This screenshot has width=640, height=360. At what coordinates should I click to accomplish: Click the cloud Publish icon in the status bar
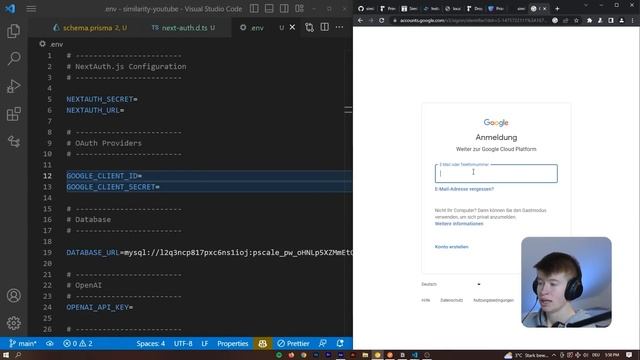click(49, 344)
